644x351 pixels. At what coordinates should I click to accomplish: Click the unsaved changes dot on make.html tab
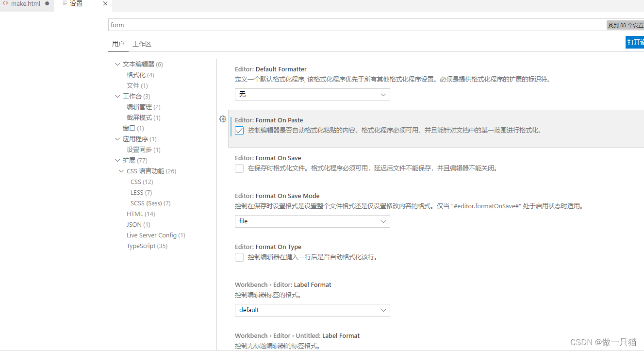point(47,3)
